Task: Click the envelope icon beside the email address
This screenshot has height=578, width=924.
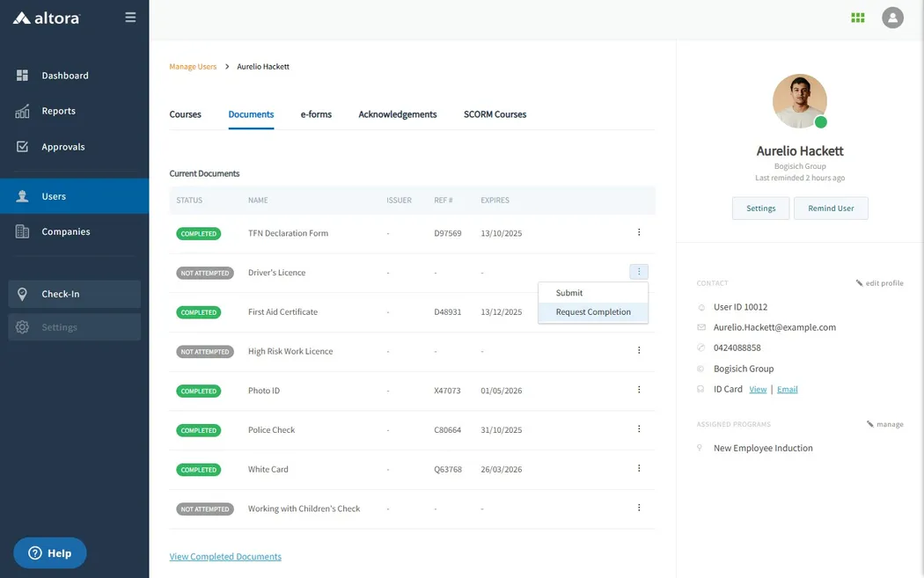Action: click(x=701, y=327)
